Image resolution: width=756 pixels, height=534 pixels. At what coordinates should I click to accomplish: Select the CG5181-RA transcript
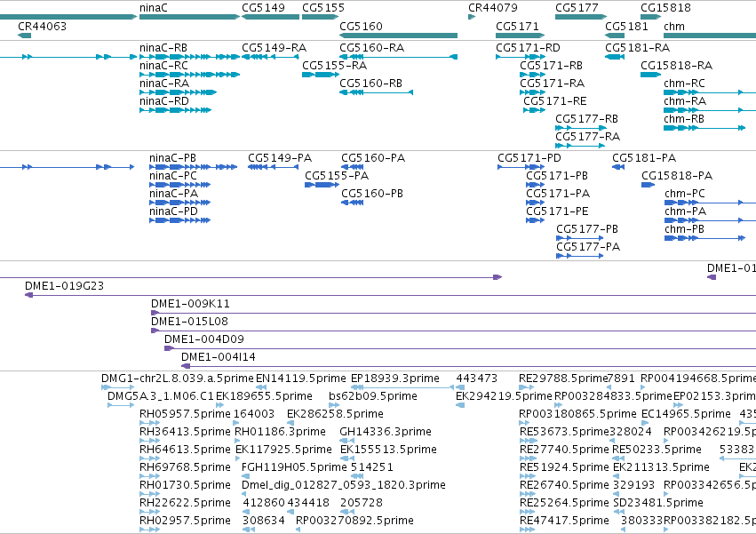(615, 57)
